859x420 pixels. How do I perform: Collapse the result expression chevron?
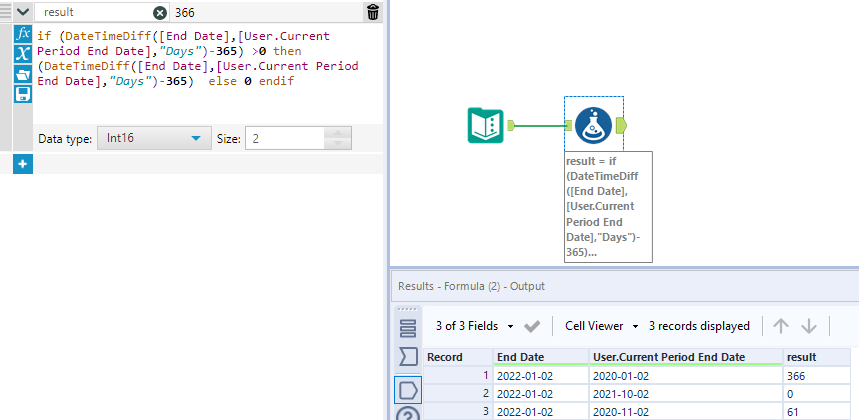click(22, 11)
